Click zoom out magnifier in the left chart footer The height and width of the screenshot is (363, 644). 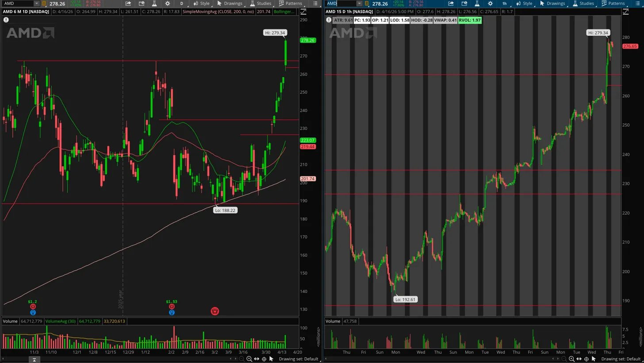[x=241, y=359]
